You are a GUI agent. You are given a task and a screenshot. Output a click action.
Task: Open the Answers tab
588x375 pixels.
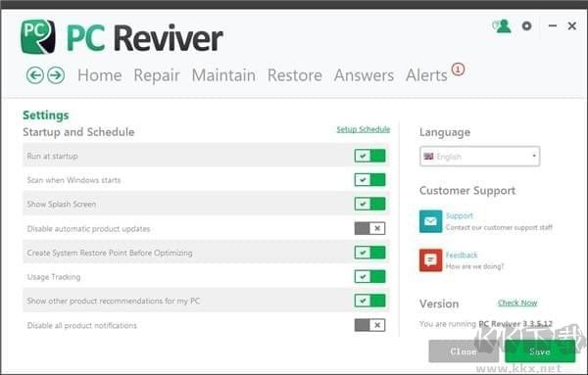click(365, 75)
